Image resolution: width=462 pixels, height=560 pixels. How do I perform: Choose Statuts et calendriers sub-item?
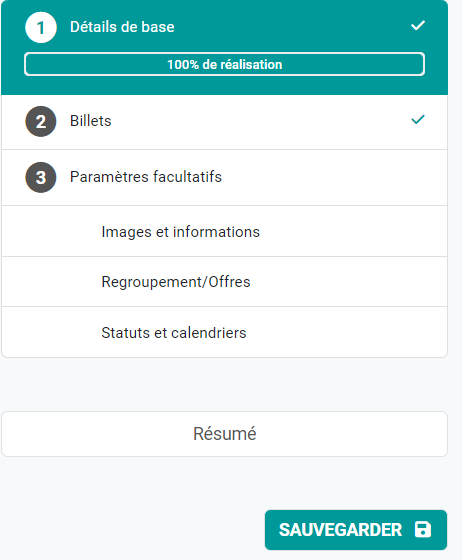pos(225,332)
